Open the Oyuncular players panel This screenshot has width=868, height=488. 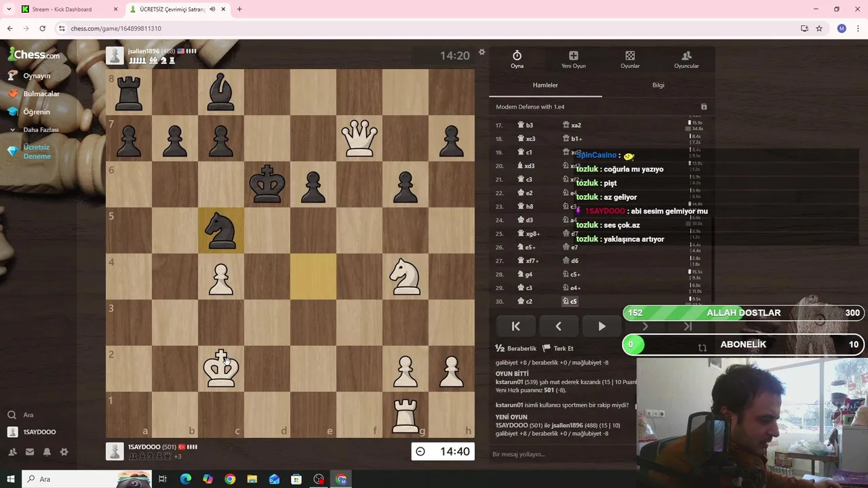(x=686, y=59)
